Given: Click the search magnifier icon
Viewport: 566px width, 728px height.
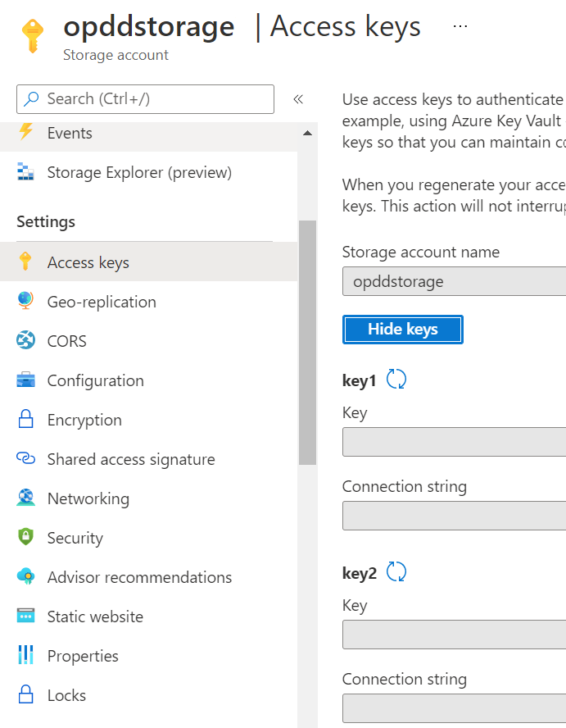Looking at the screenshot, I should (x=31, y=98).
